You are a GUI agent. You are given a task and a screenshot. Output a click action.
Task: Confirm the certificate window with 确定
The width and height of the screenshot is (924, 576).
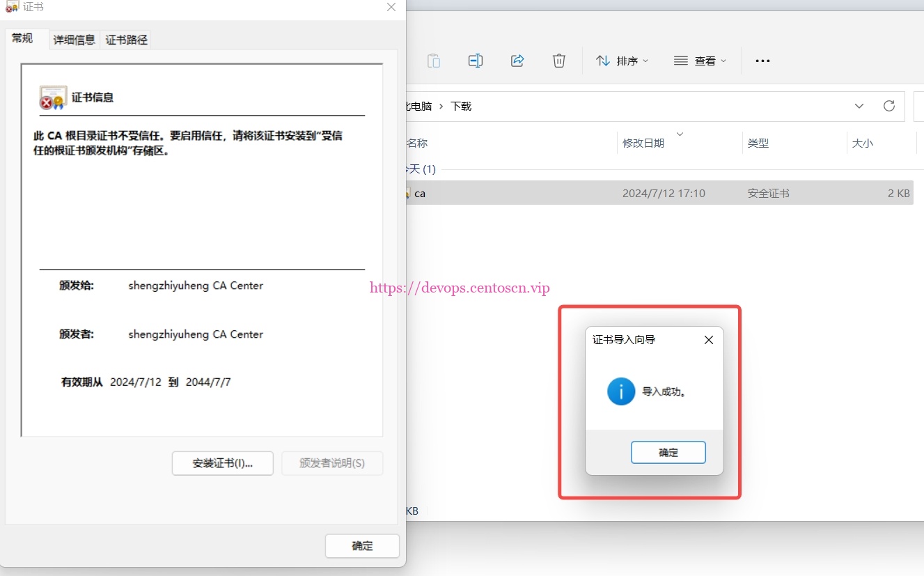(x=362, y=546)
